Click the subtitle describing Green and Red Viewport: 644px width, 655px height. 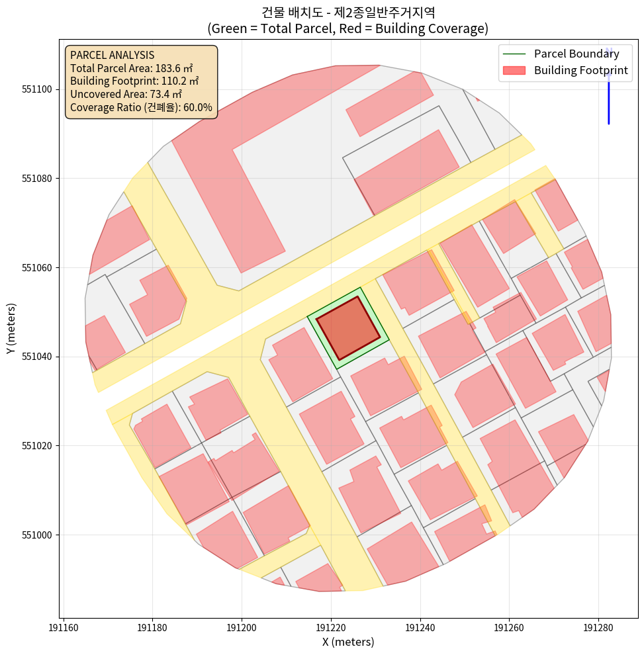tap(348, 28)
